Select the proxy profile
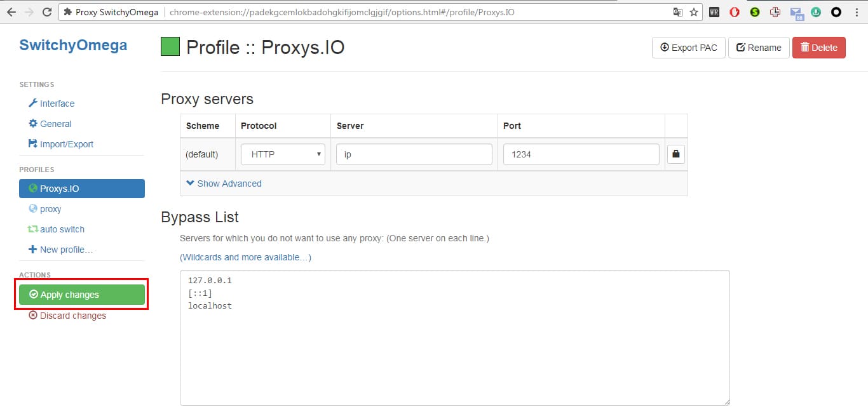 pyautogui.click(x=45, y=209)
